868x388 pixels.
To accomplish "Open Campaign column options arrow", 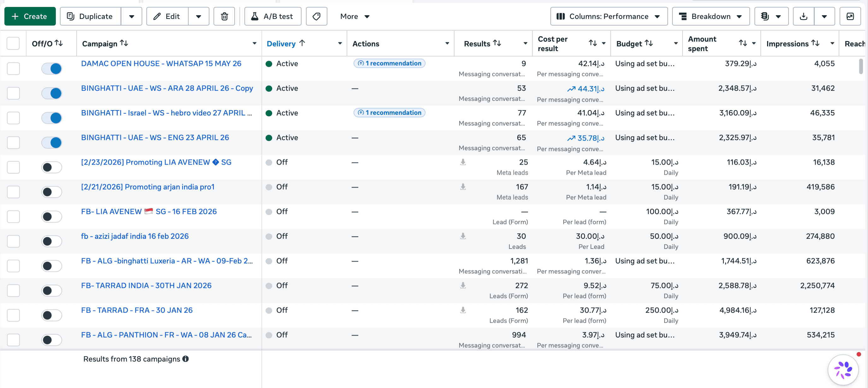I will (255, 43).
